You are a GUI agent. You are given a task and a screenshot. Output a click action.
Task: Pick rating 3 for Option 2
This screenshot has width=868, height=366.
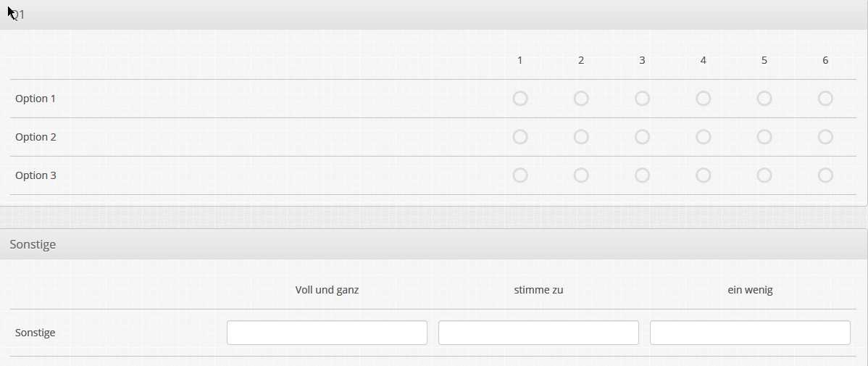point(642,137)
